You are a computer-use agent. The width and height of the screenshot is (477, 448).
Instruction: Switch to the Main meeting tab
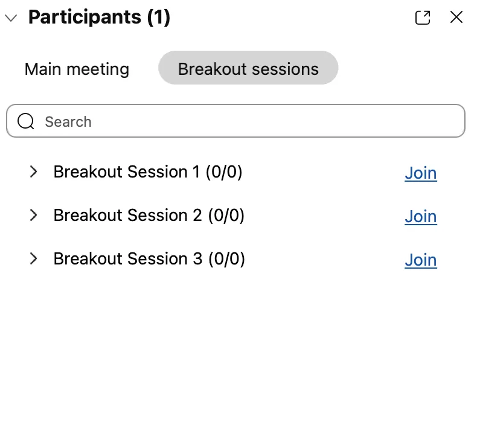[x=77, y=69]
